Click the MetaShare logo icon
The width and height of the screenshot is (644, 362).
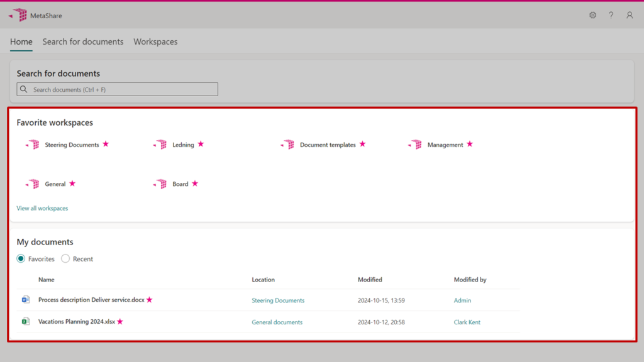pos(19,15)
